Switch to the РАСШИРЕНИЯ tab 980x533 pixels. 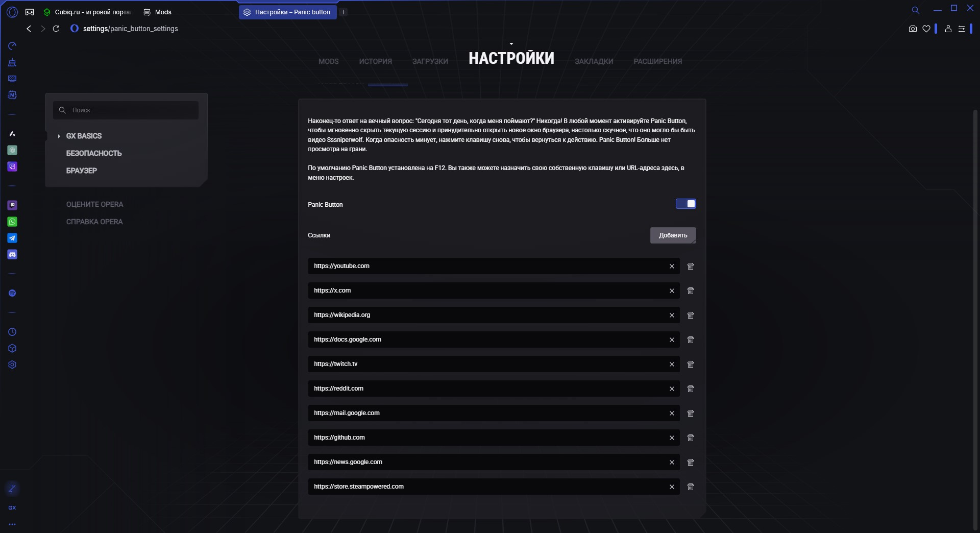[657, 61]
